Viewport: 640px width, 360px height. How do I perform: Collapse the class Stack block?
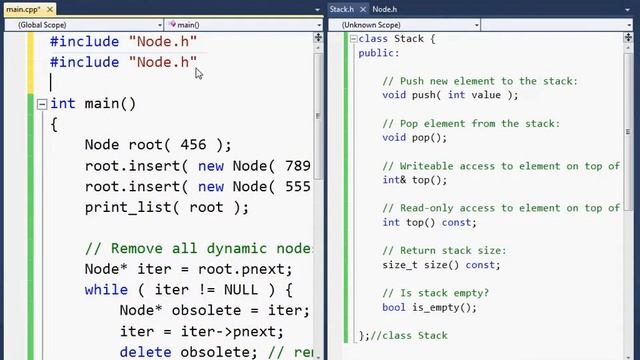pyautogui.click(x=354, y=39)
